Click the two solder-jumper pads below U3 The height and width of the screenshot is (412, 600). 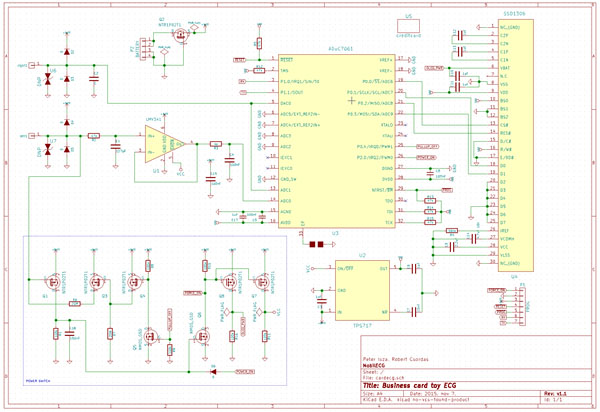click(x=316, y=244)
